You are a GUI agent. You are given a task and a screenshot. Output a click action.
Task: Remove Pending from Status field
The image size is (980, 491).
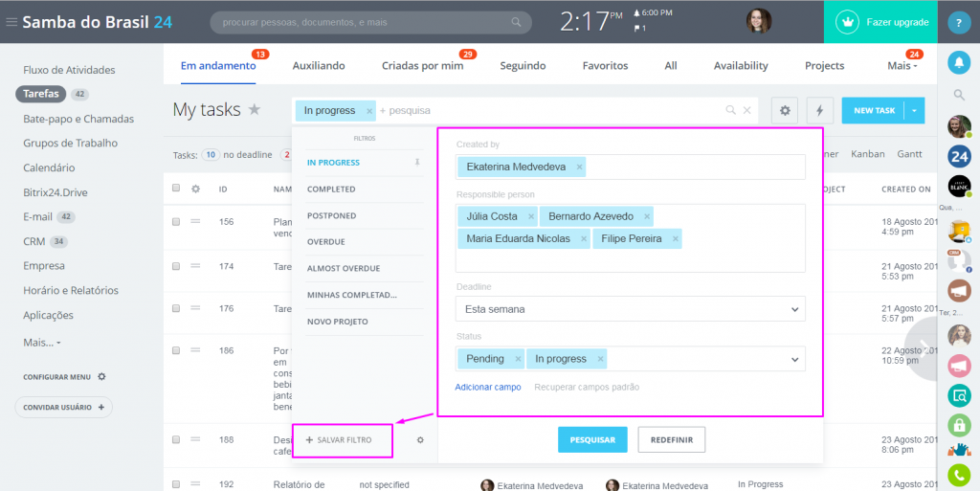(x=518, y=359)
